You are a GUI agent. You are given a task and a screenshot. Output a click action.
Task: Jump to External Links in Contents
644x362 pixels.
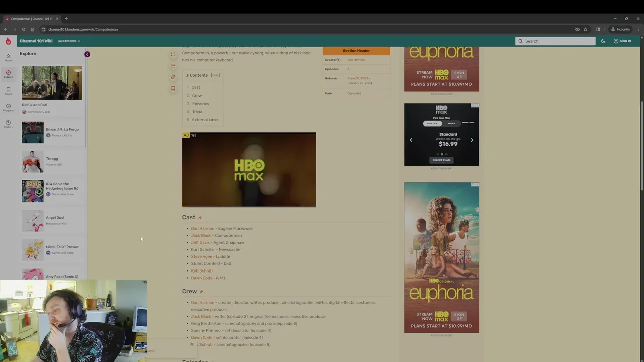pos(205,120)
